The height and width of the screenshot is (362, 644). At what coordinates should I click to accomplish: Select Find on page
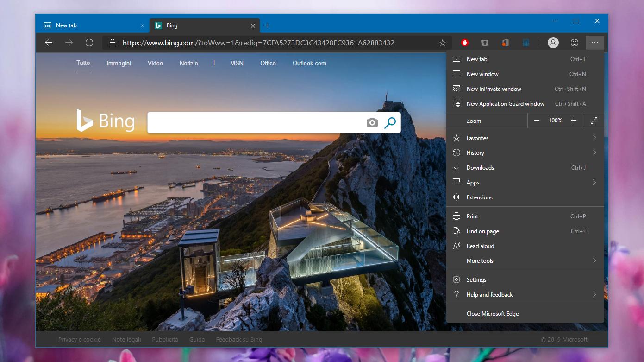coord(525,231)
